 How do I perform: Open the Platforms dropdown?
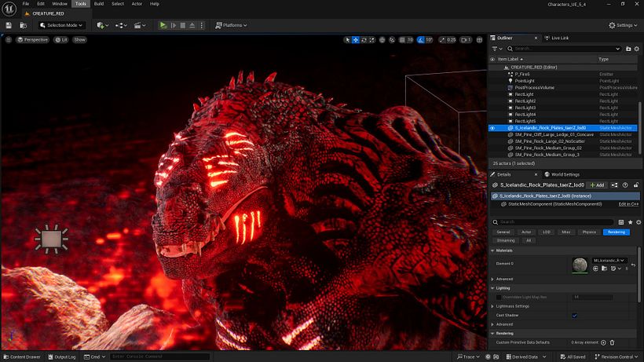tap(231, 25)
